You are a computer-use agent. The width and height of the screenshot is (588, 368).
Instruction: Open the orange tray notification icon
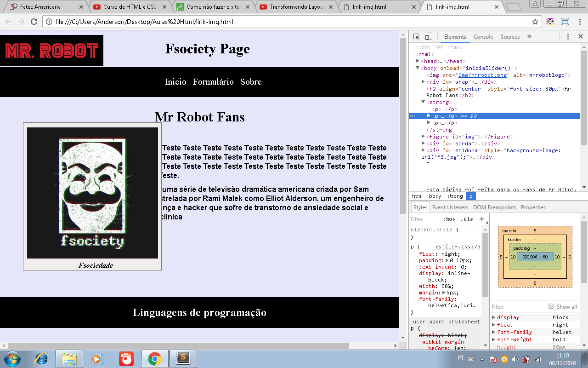point(504,359)
